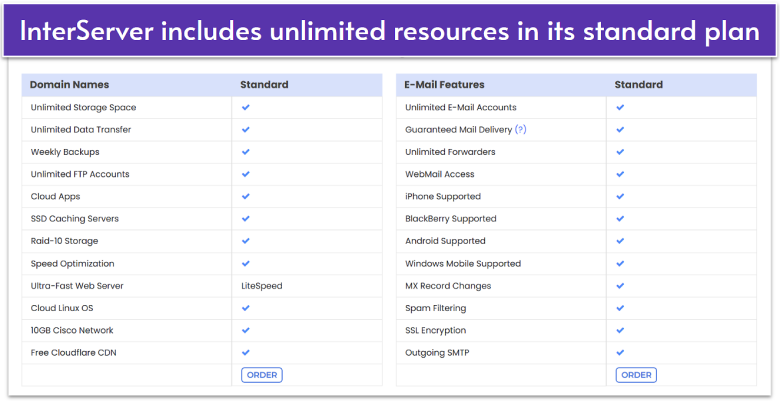Viewport: 780px width, 401px height.
Task: Select the Weekly Backups label
Action: point(65,152)
